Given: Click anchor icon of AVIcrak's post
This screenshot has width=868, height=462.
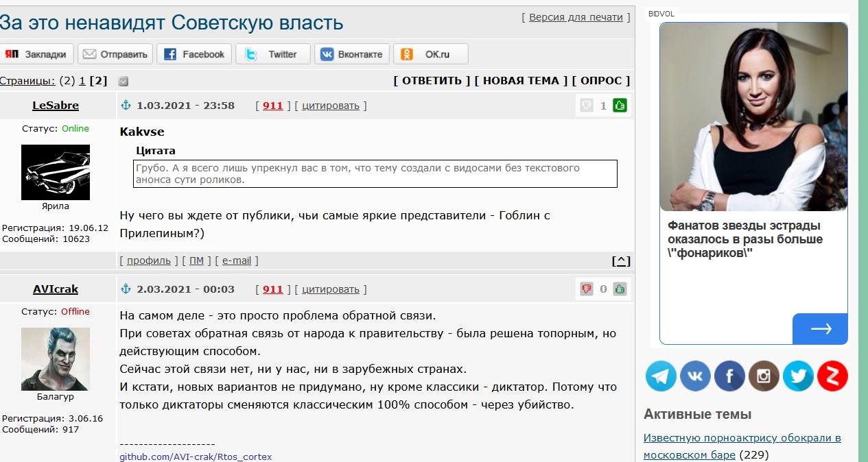Looking at the screenshot, I should pos(126,289).
